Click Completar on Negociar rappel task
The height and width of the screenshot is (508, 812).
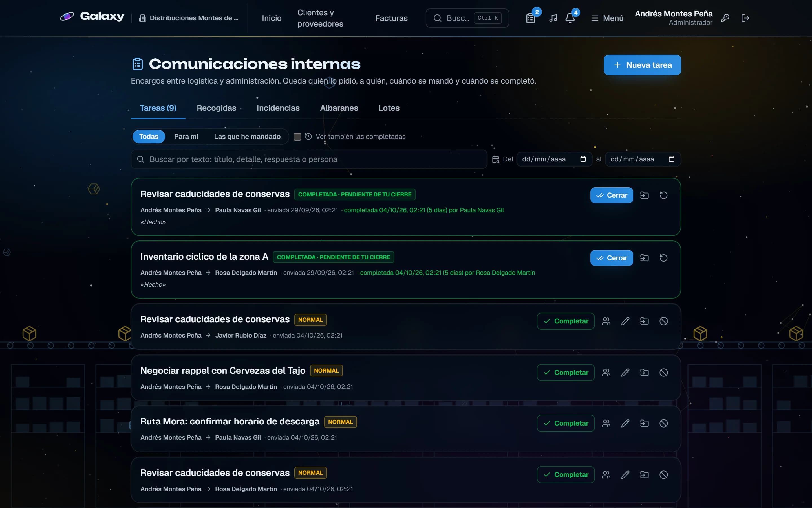[x=565, y=373]
